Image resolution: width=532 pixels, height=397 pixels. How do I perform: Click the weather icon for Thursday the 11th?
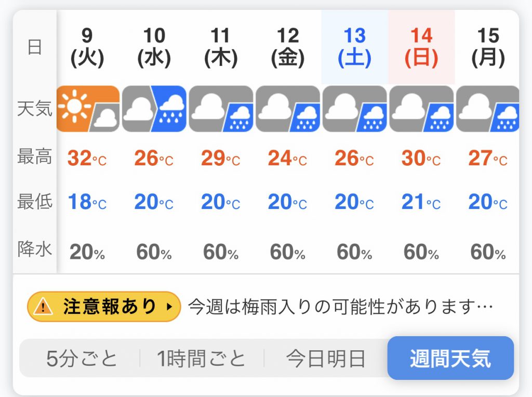[x=221, y=109]
